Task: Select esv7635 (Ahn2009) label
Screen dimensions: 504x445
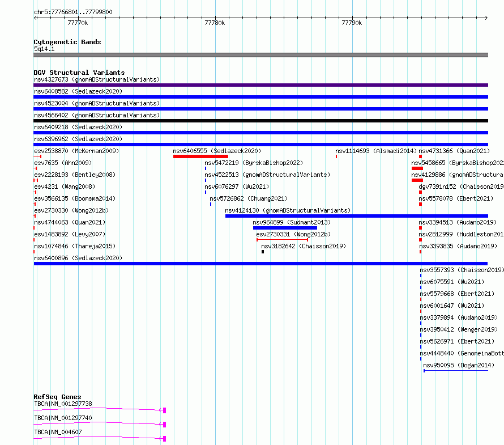Action: click(x=63, y=163)
